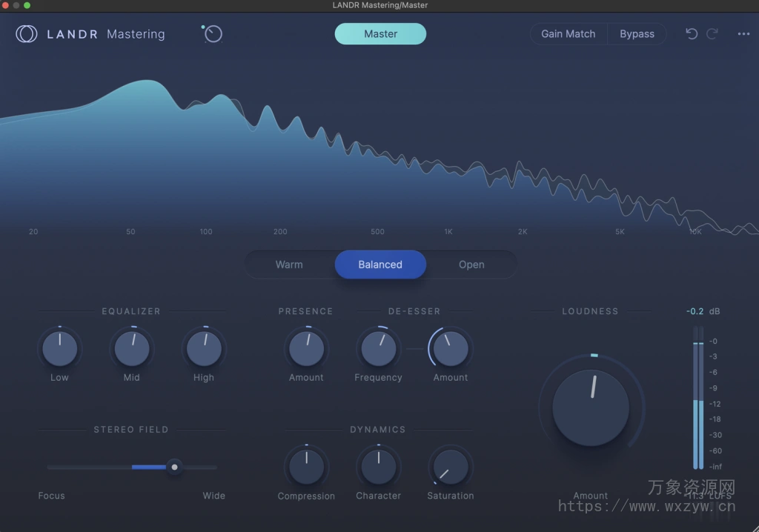The height and width of the screenshot is (532, 759).
Task: Switch to the Master tab
Action: pyautogui.click(x=380, y=33)
